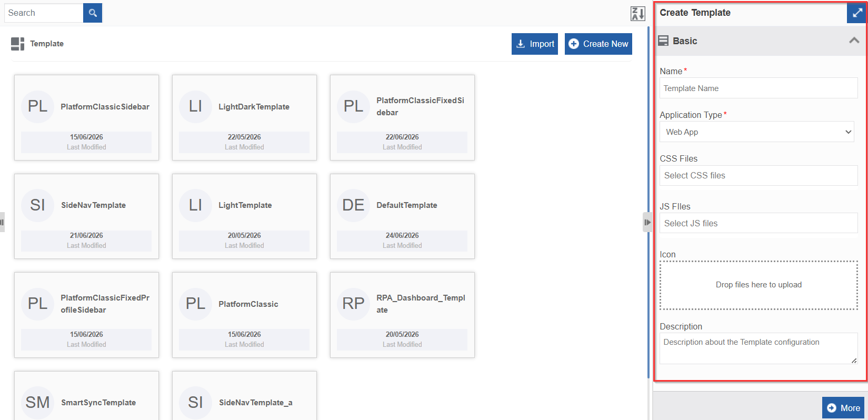Click the search magnifier button
Image resolution: width=868 pixels, height=420 pixels.
point(93,13)
